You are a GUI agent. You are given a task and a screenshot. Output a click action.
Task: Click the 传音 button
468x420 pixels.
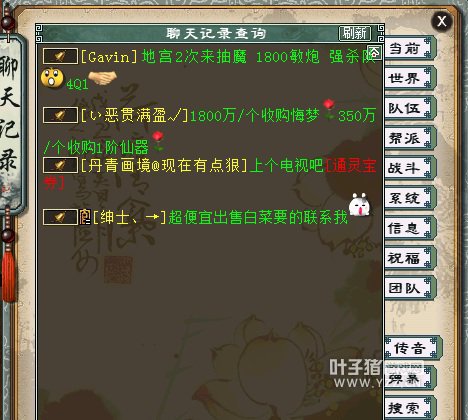413,348
